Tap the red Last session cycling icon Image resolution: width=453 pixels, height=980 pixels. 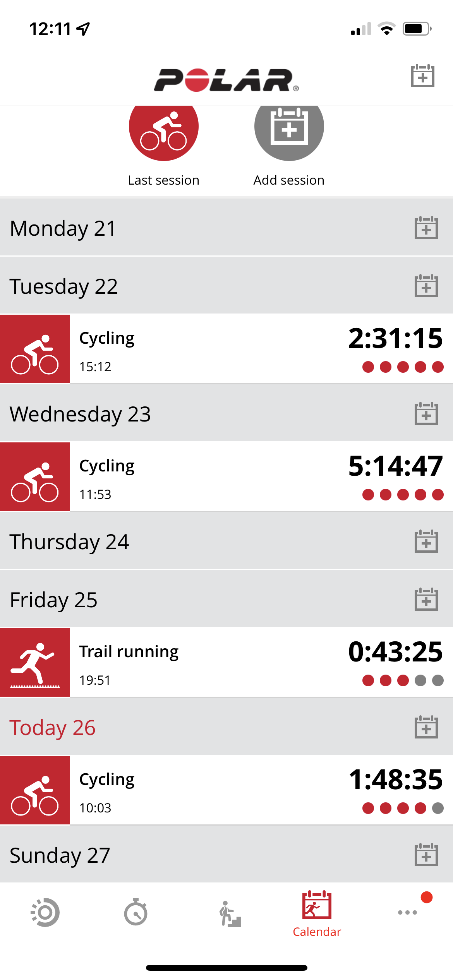[163, 128]
